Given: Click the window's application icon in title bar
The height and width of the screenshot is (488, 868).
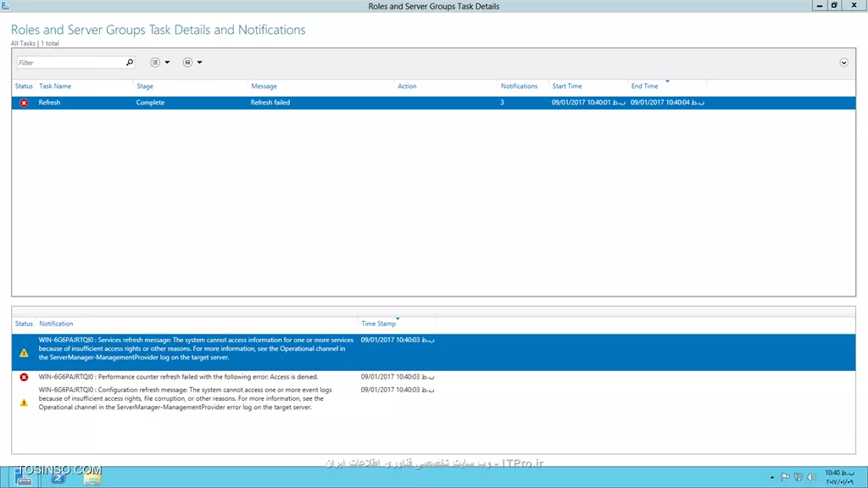Looking at the screenshot, I should click(x=6, y=6).
